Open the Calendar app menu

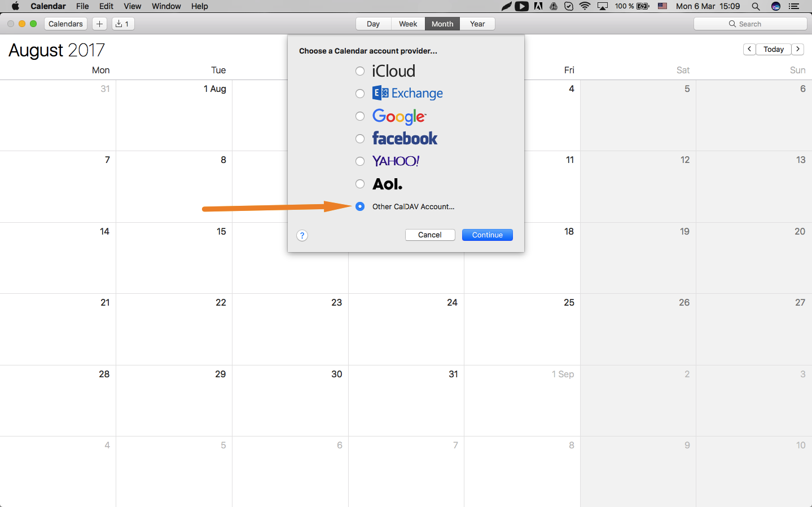tap(48, 6)
